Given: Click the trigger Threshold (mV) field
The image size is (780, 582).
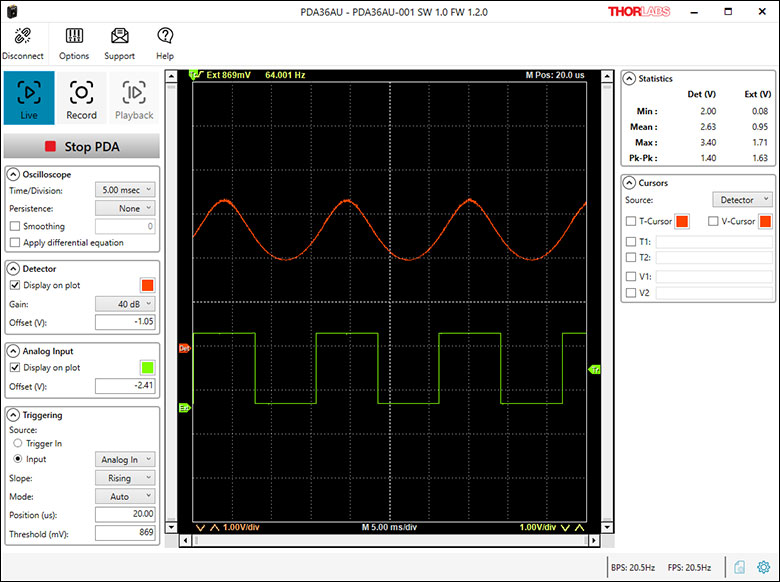Looking at the screenshot, I should tap(125, 532).
